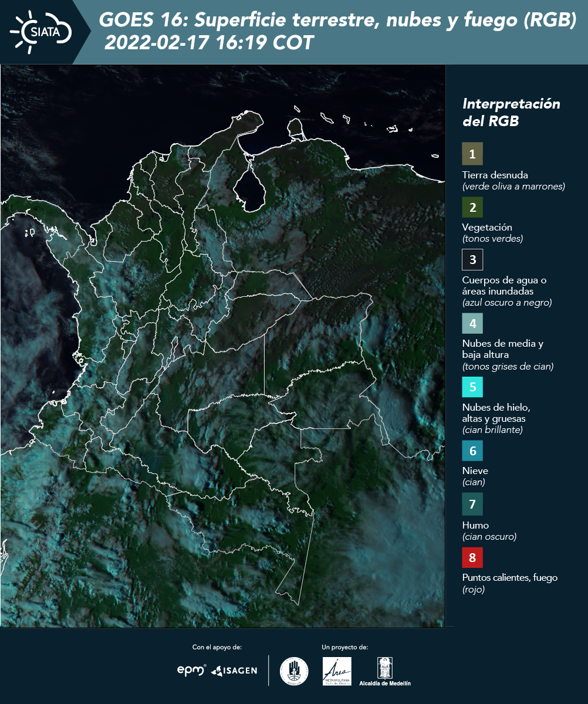Select legend swatch 3 for water bodies
The height and width of the screenshot is (704, 588).
pyautogui.click(x=472, y=259)
